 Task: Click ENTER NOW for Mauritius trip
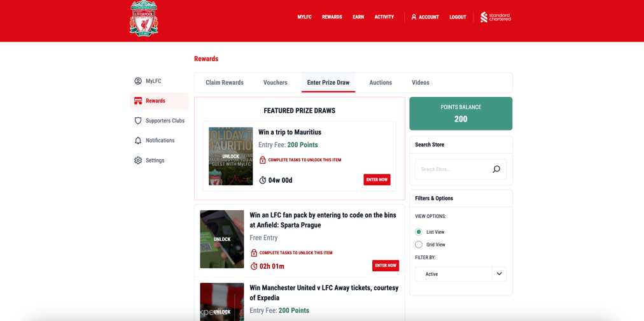click(377, 180)
